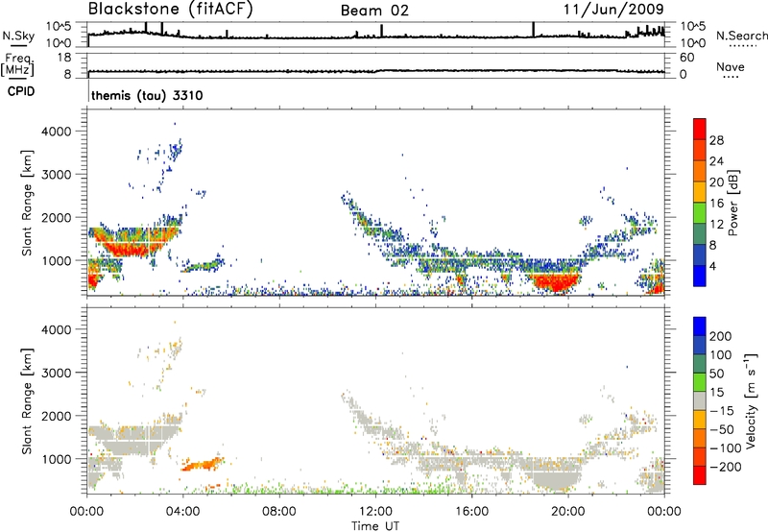Image resolution: width=768 pixels, height=532 pixels.
Task: Click the 'Slant Range [km]' label of velocity panel
Action: click(27, 400)
